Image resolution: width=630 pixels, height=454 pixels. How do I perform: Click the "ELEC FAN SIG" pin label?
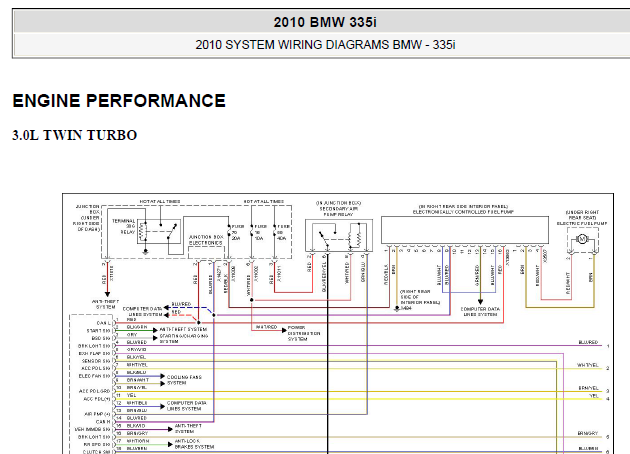[94, 376]
